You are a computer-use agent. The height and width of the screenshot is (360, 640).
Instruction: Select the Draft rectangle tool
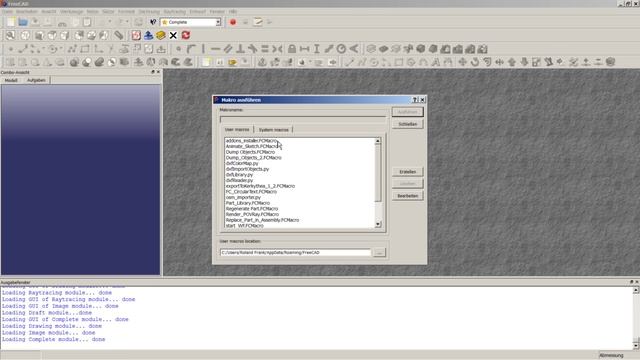(399, 62)
